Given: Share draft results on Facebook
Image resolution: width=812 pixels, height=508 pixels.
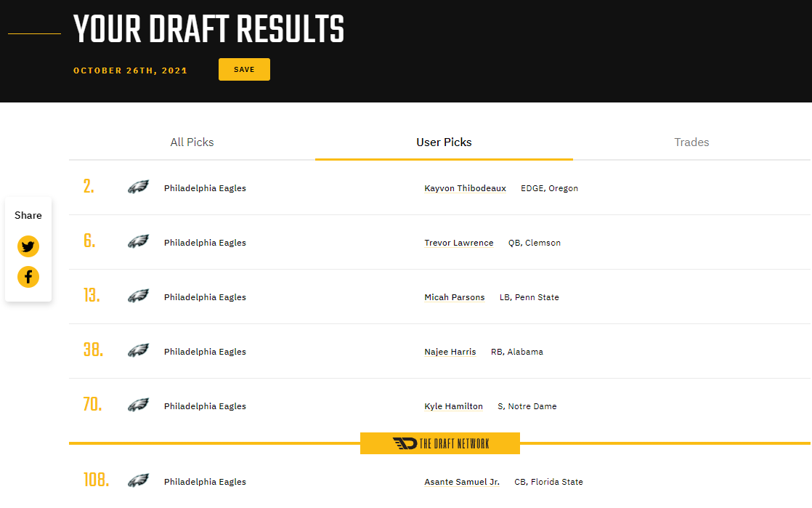Looking at the screenshot, I should click(x=28, y=277).
